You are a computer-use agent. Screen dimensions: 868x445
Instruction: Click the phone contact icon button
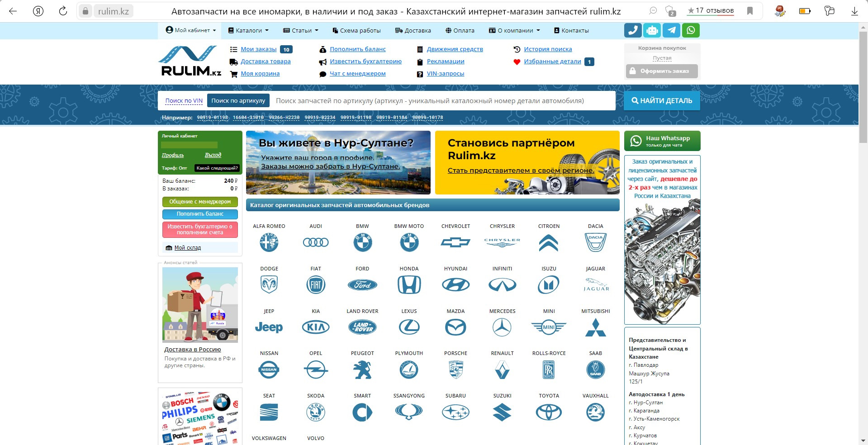tap(633, 30)
